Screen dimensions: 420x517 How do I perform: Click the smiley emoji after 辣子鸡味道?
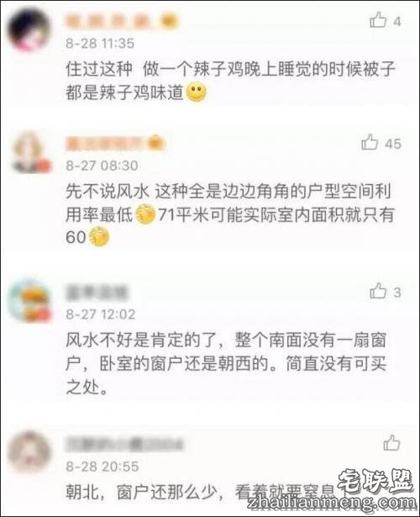click(197, 92)
